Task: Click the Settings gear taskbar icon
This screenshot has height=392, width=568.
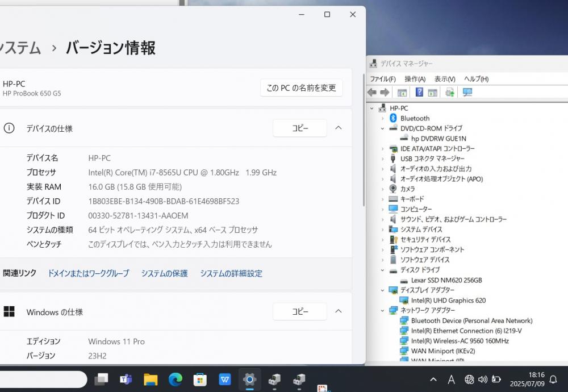Action: click(x=249, y=380)
